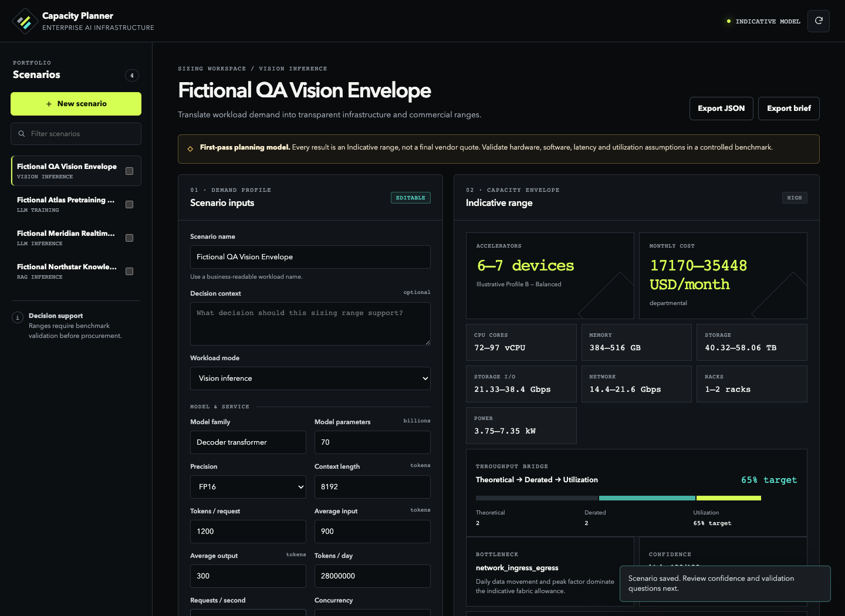Click the Storage tile 40.32–58.06 TB
This screenshot has height=616, width=845.
(752, 343)
